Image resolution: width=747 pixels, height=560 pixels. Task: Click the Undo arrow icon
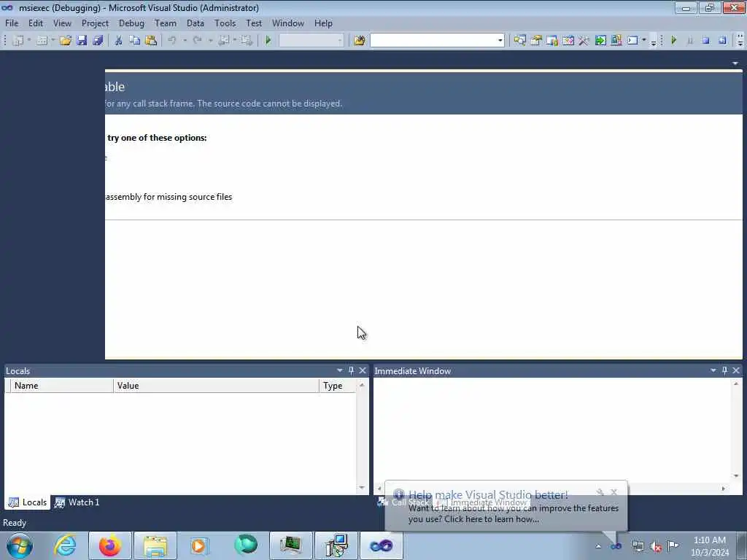(172, 41)
